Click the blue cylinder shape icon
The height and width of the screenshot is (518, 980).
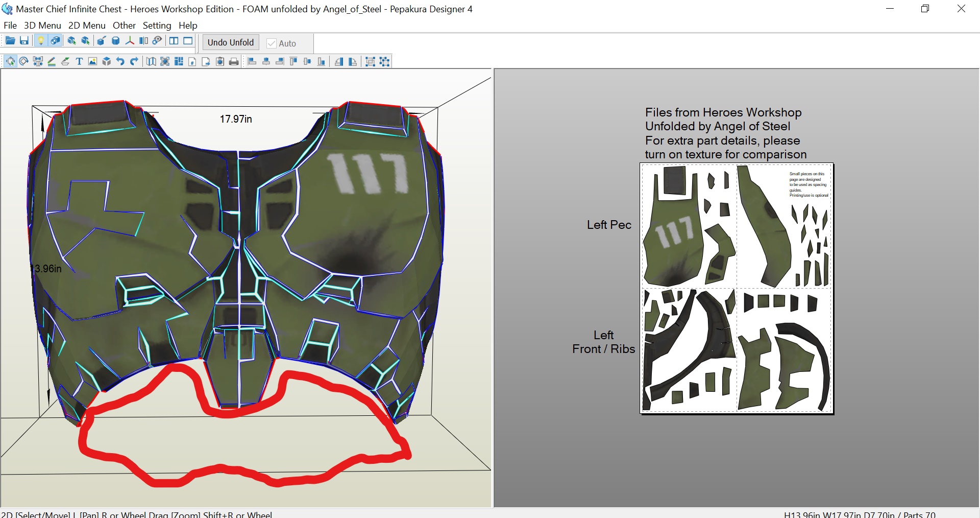click(116, 41)
